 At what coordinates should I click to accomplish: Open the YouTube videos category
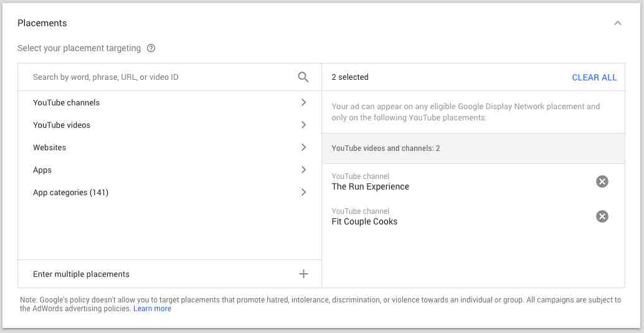point(169,125)
